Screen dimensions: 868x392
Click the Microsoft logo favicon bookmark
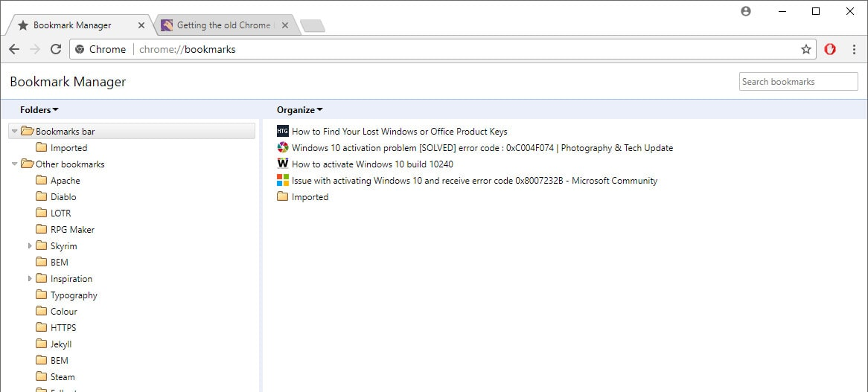(x=282, y=180)
